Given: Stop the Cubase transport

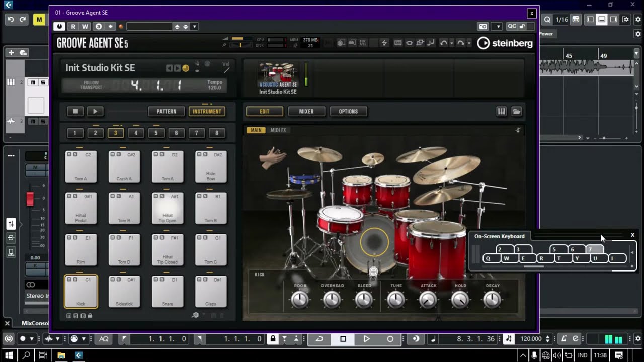Looking at the screenshot, I should pos(343,339).
